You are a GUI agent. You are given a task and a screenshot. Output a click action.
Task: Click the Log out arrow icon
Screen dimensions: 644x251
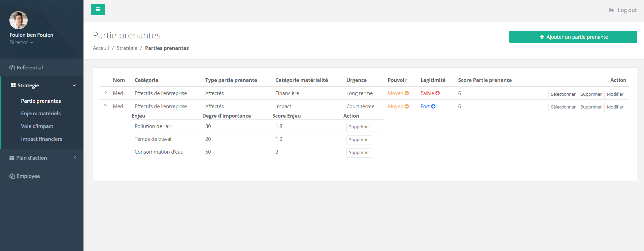tap(611, 10)
